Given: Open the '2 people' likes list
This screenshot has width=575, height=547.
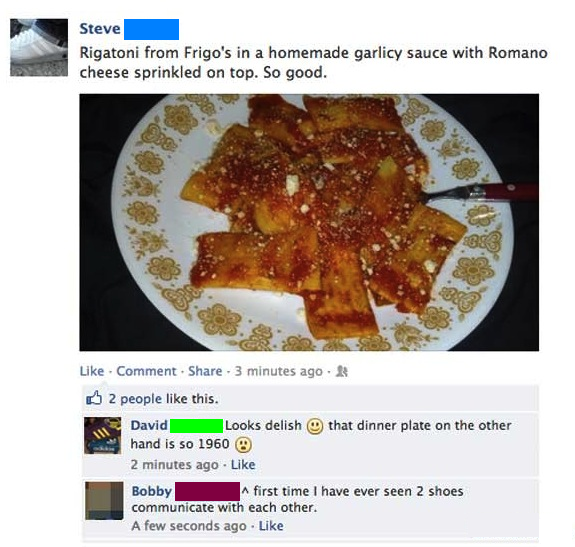Looking at the screenshot, I should click(x=135, y=399).
